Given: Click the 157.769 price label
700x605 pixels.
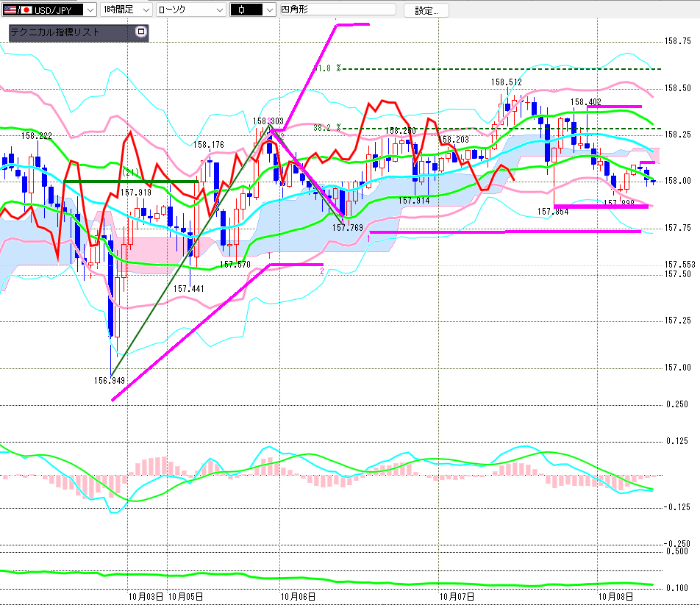Looking at the screenshot, I should 347,228.
